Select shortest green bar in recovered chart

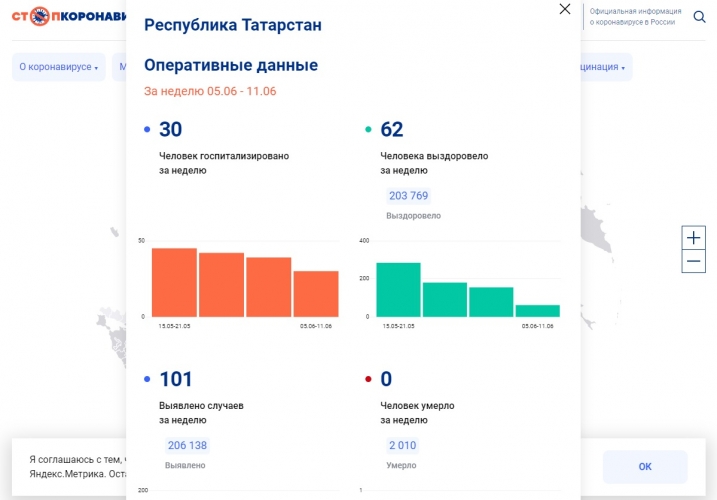[538, 310]
